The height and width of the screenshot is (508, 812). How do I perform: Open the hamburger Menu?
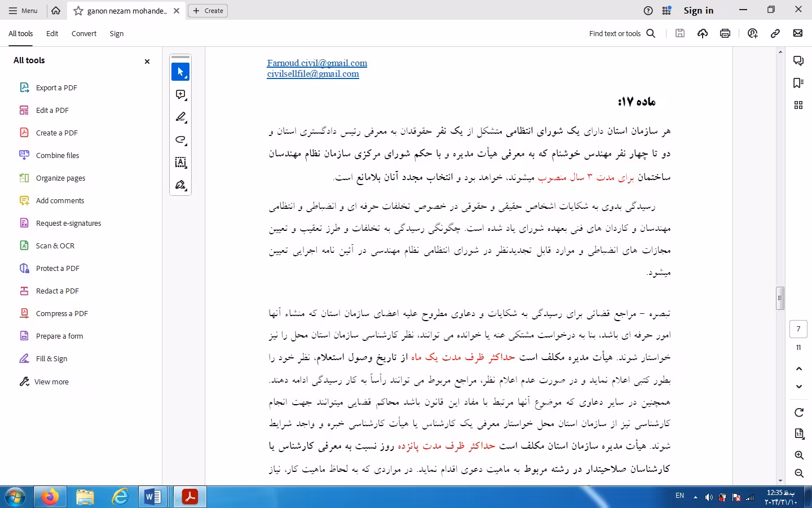tap(23, 10)
